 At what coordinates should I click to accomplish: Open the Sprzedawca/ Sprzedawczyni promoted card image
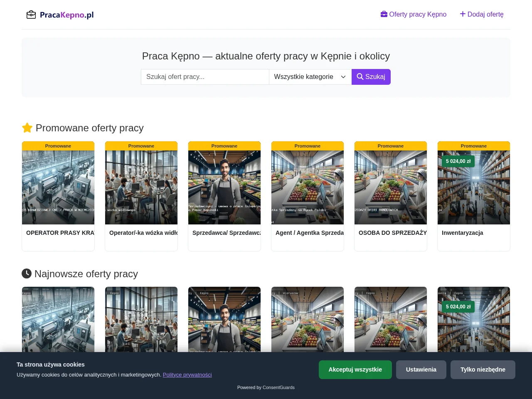(224, 187)
